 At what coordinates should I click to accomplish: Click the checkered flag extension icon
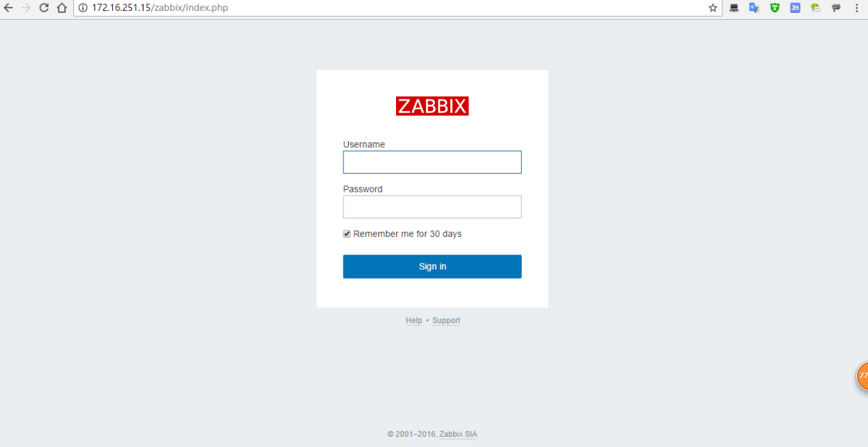836,8
